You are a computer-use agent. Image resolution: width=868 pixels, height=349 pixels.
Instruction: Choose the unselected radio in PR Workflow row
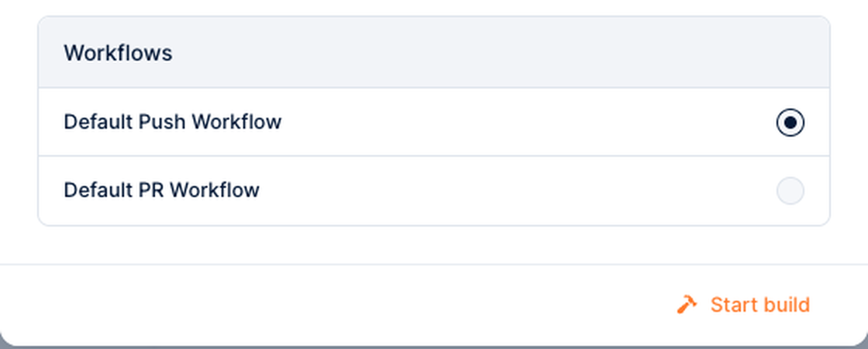point(790,191)
